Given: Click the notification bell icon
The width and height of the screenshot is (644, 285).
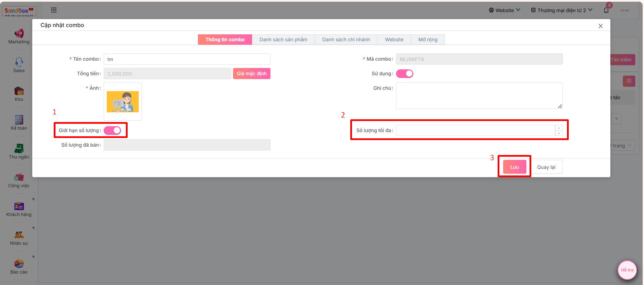Looking at the screenshot, I should tap(606, 10).
